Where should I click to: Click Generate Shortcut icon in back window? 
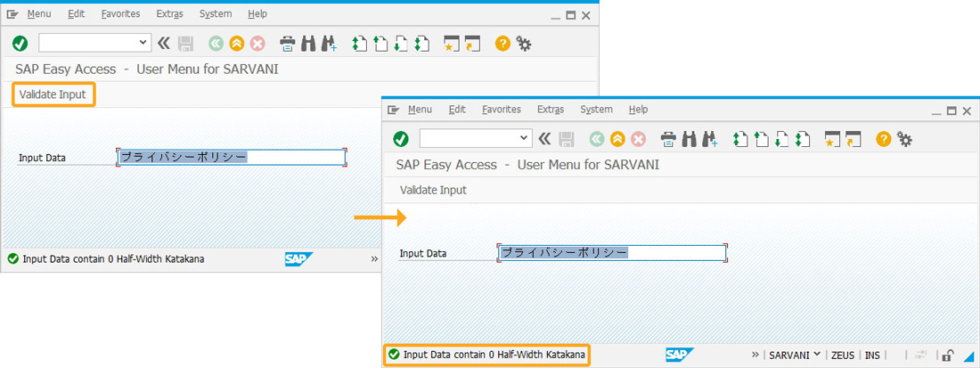[472, 43]
